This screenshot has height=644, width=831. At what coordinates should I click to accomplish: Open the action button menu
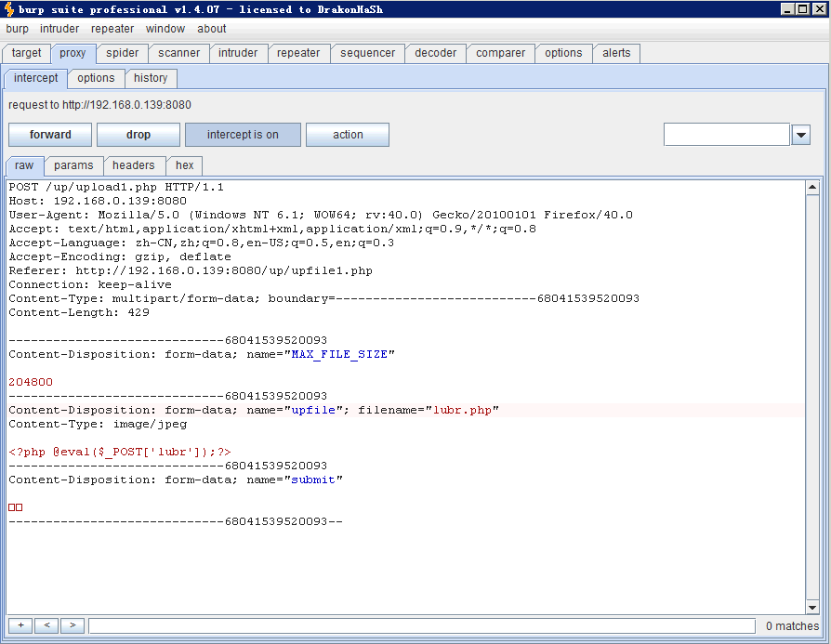[x=348, y=135]
